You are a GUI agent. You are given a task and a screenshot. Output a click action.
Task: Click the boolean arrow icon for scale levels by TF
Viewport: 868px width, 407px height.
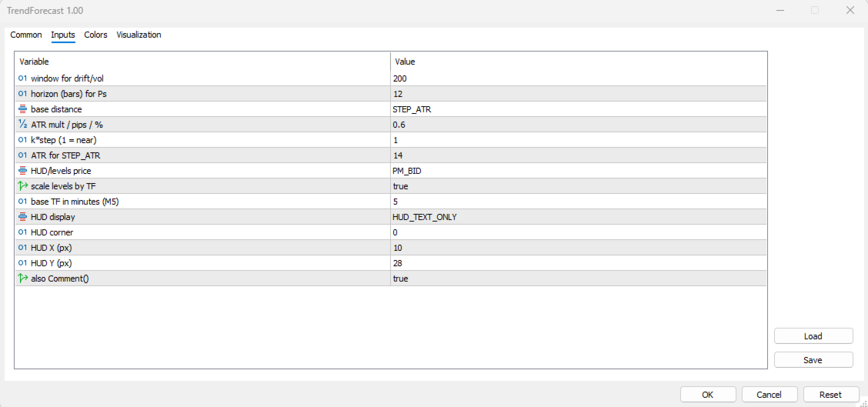[x=22, y=186]
